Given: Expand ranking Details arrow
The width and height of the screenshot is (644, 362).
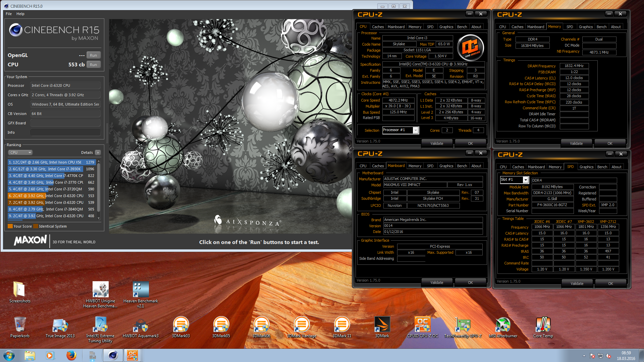Looking at the screenshot, I should click(x=98, y=153).
